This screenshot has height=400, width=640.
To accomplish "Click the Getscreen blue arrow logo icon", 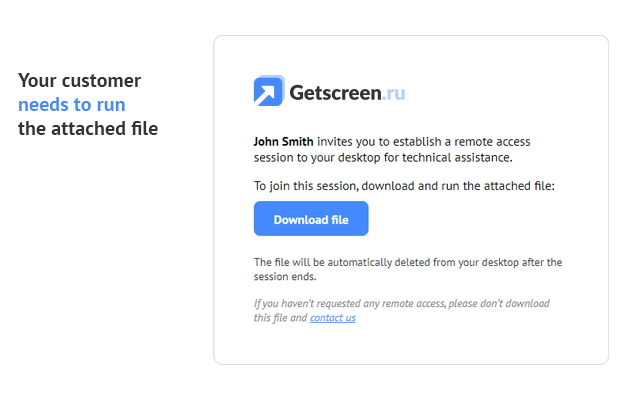I will point(269,91).
